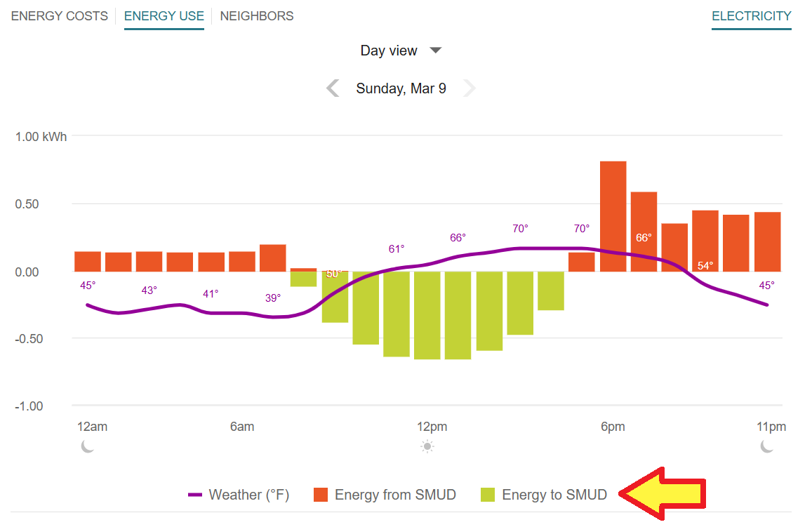This screenshot has height=527, width=812.
Task: Click the sun icon under 12pm
Action: point(427,446)
